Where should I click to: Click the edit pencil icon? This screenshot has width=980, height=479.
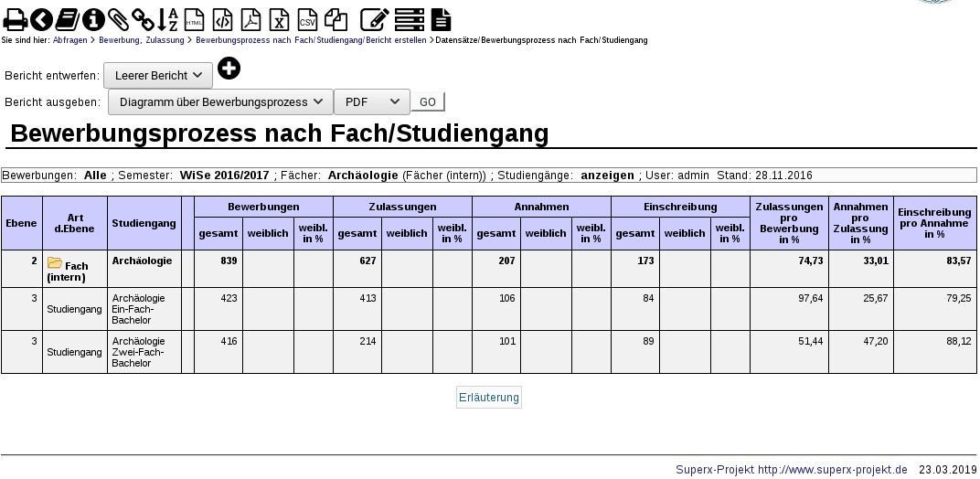tap(373, 19)
